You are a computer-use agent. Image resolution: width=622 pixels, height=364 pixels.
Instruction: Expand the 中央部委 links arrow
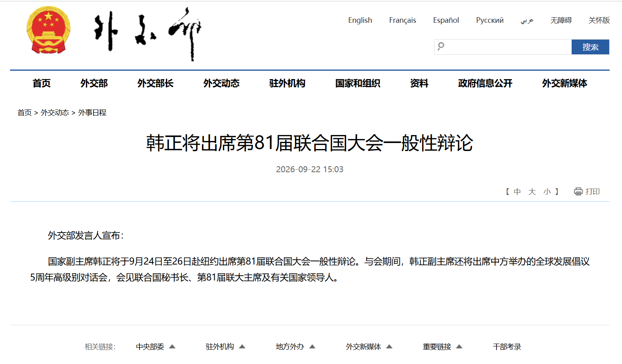(x=172, y=346)
